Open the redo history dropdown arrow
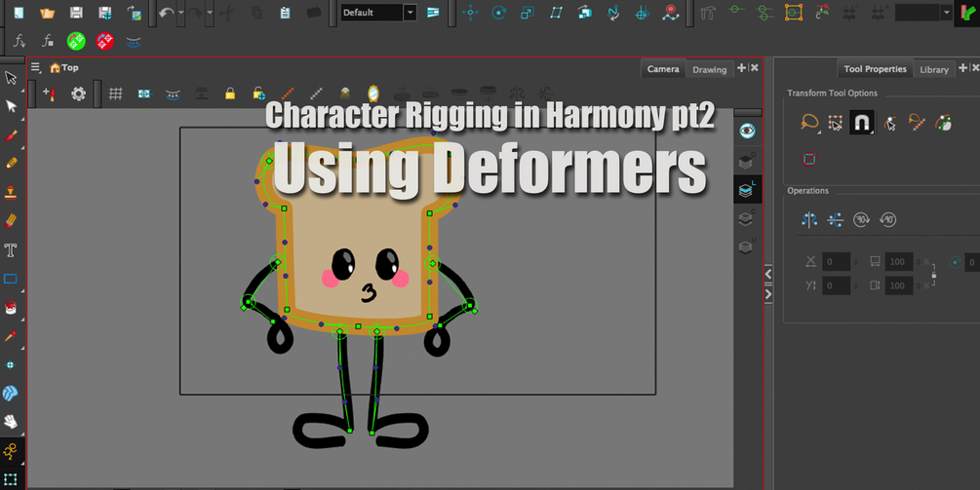 click(x=210, y=13)
